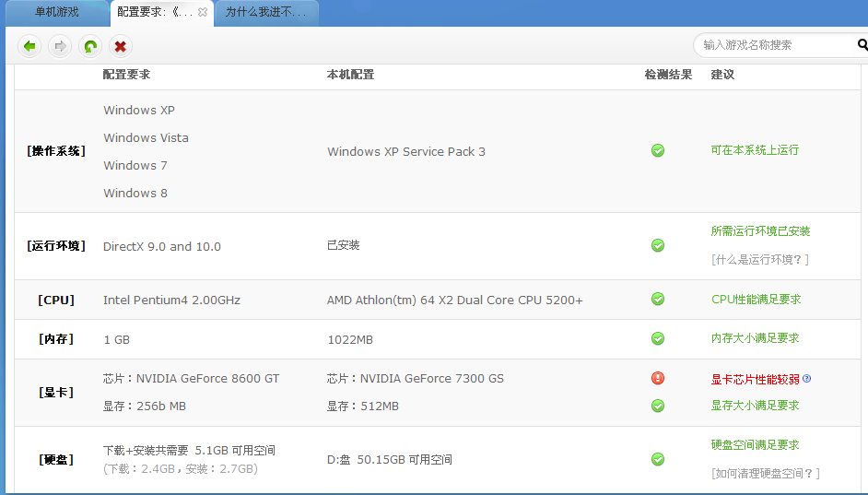Screen dimensions: 868x495
Task: Close the 配置要求 tab
Action: [203, 12]
